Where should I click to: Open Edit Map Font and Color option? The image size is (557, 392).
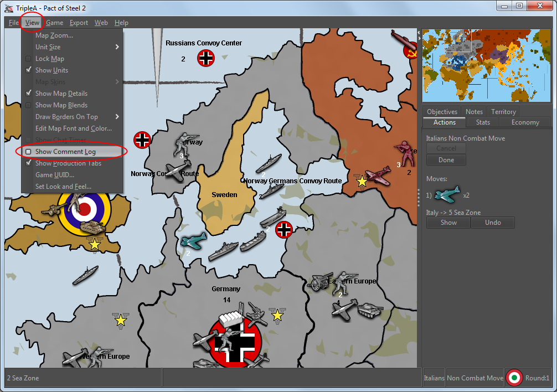click(x=73, y=128)
